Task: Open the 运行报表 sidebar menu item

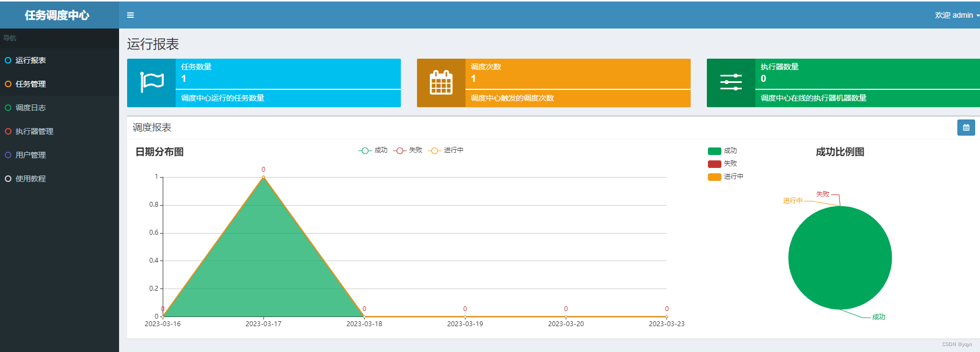Action: click(x=59, y=60)
